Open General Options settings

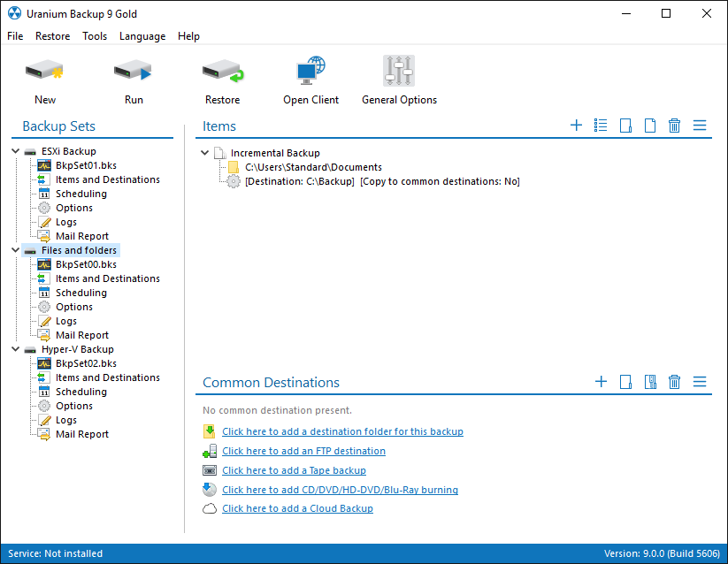(398, 80)
